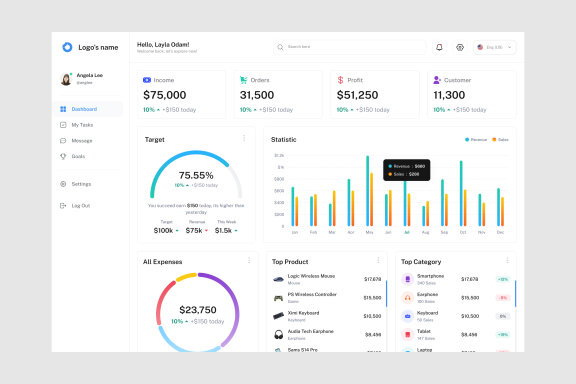Click the search magnifier icon
Screen dimensions: 576x384
(x=280, y=47)
